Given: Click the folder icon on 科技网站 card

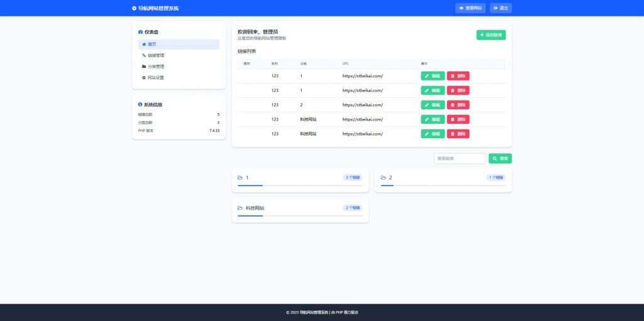Looking at the screenshot, I should tap(240, 208).
